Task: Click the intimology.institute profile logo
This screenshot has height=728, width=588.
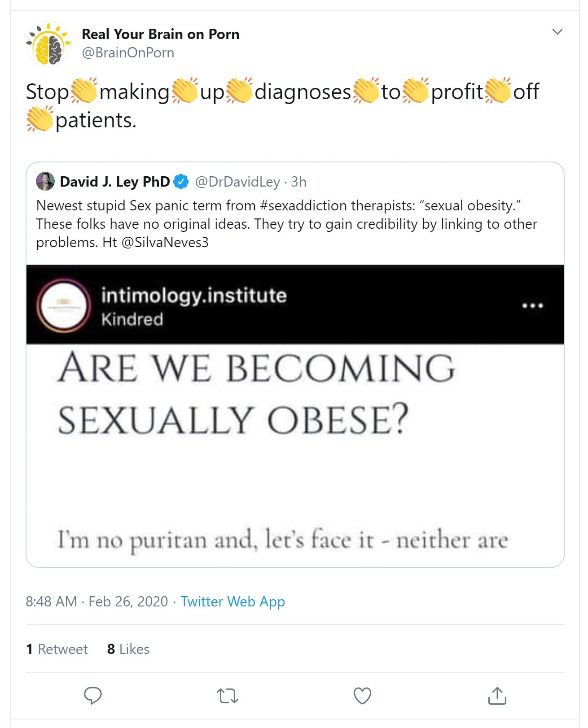Action: [64, 306]
